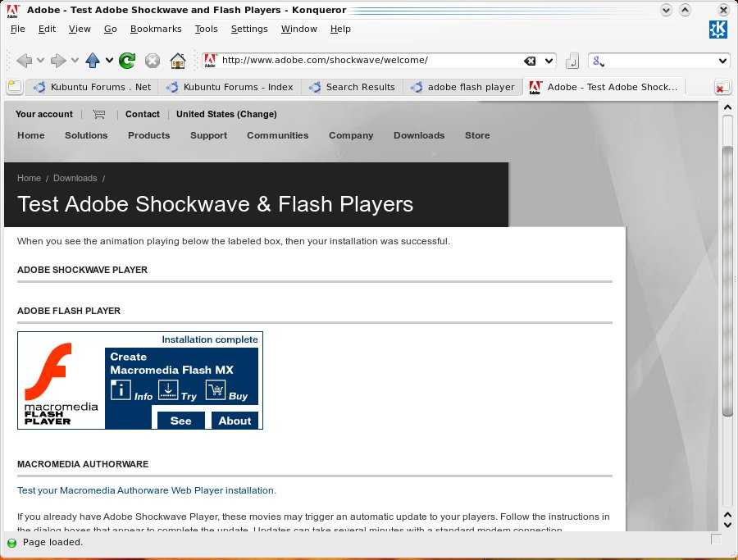This screenshot has height=560, width=738.
Task: Click the Home toolbar icon
Action: [x=177, y=61]
